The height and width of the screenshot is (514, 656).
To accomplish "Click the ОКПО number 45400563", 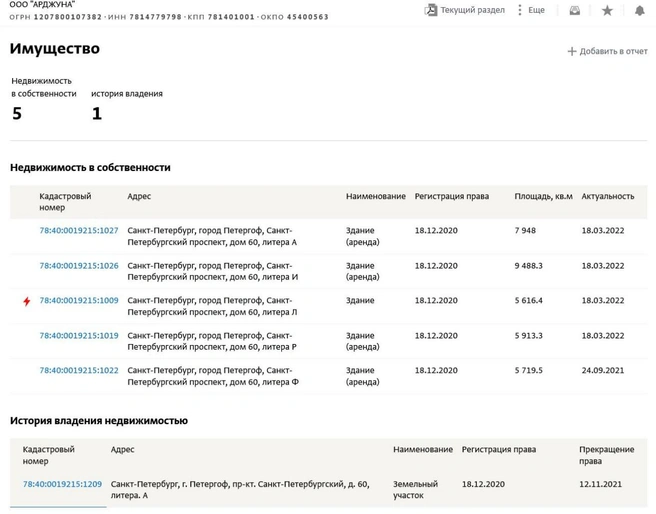I will pos(308,17).
